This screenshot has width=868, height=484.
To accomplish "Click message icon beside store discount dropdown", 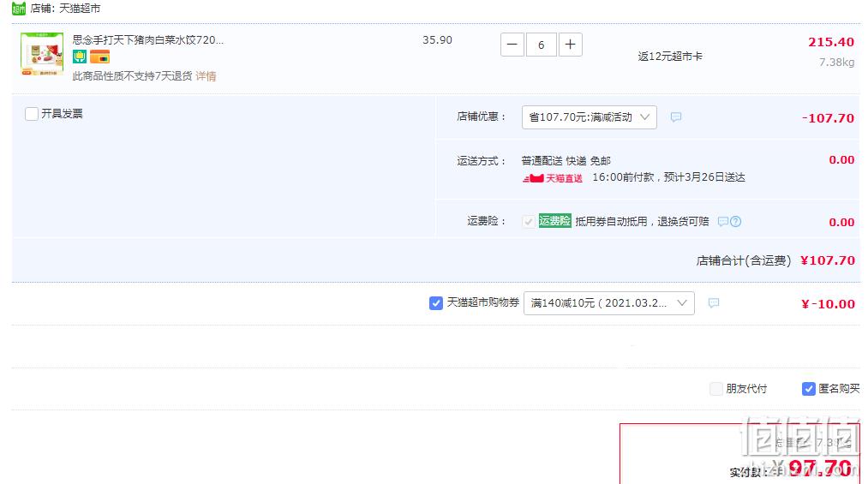I will click(x=675, y=117).
